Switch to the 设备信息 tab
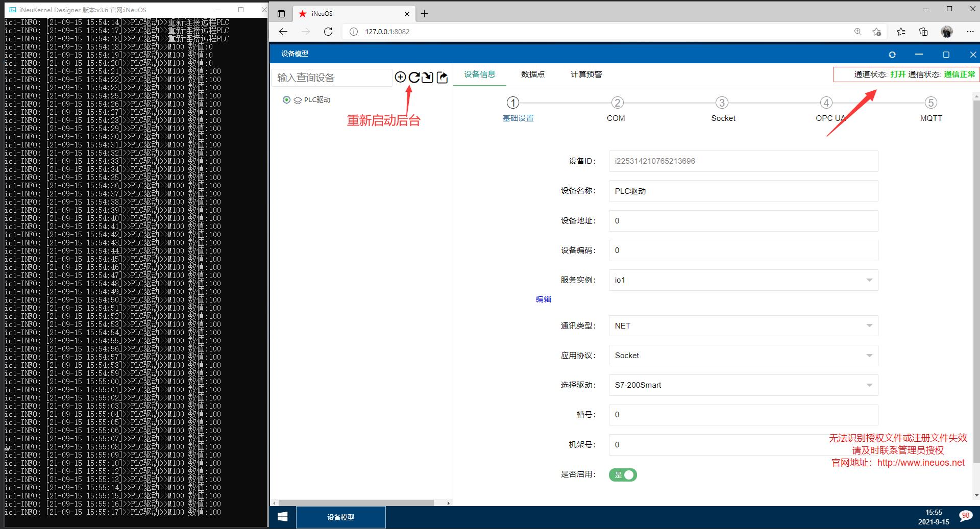Viewport: 980px width, 529px height. pyautogui.click(x=479, y=74)
